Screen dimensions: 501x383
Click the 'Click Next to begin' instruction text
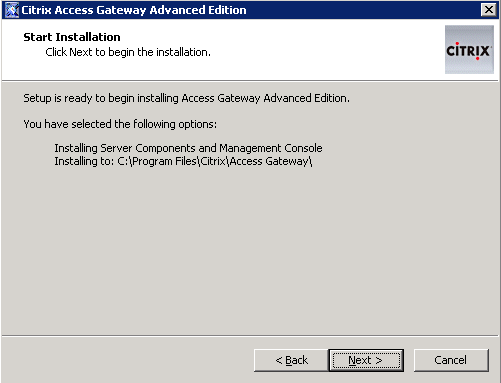click(128, 52)
